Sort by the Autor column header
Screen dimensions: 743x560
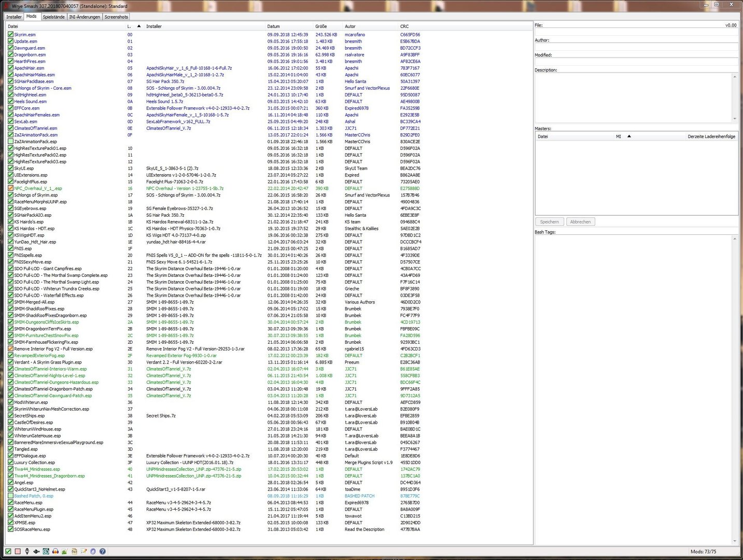click(371, 26)
